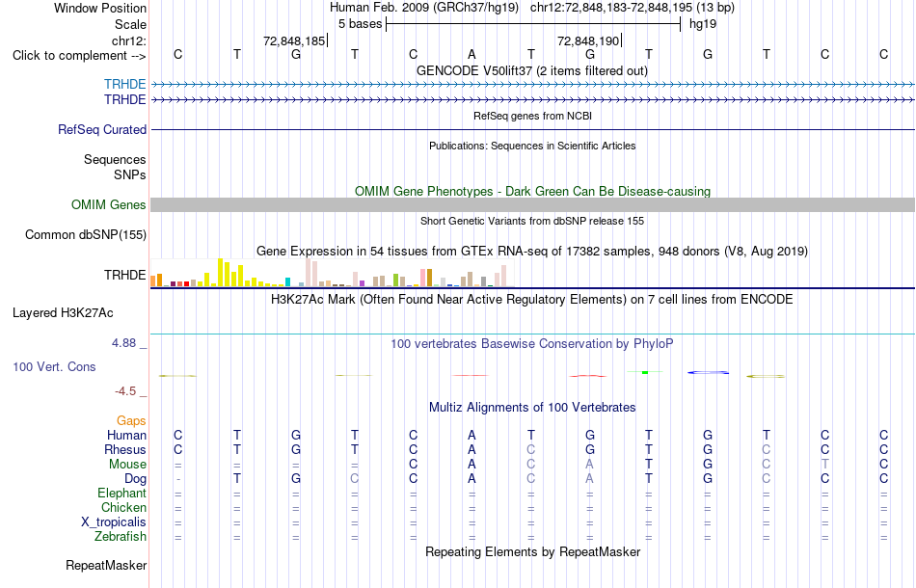Click the 100 Vert. Cons track label
Screen dimensions: 916x588
coord(54,366)
